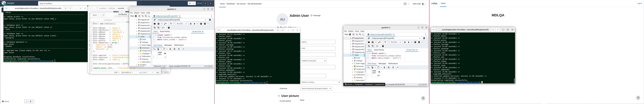644x104 pixels.
Task: Open Site administration in Moodle nav
Action: click(254, 4)
